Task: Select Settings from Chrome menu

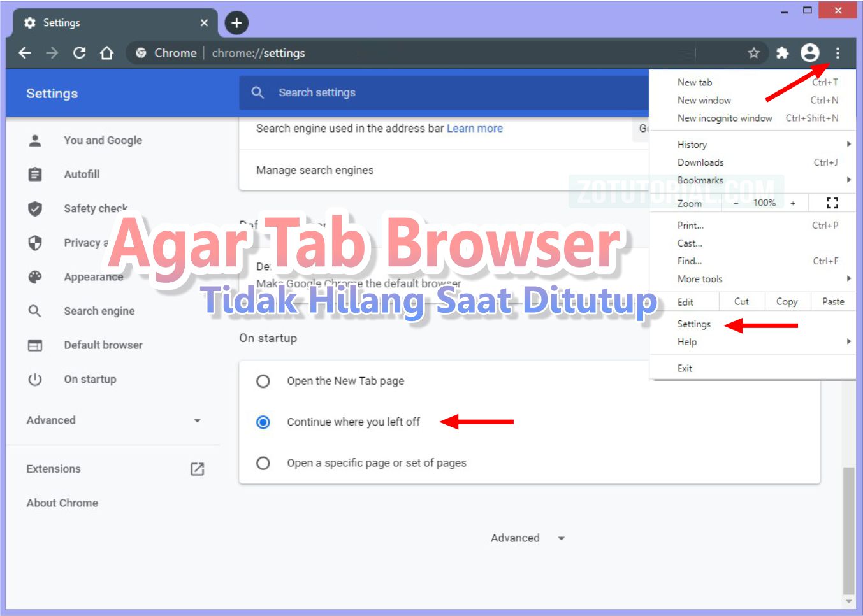Action: coord(694,324)
